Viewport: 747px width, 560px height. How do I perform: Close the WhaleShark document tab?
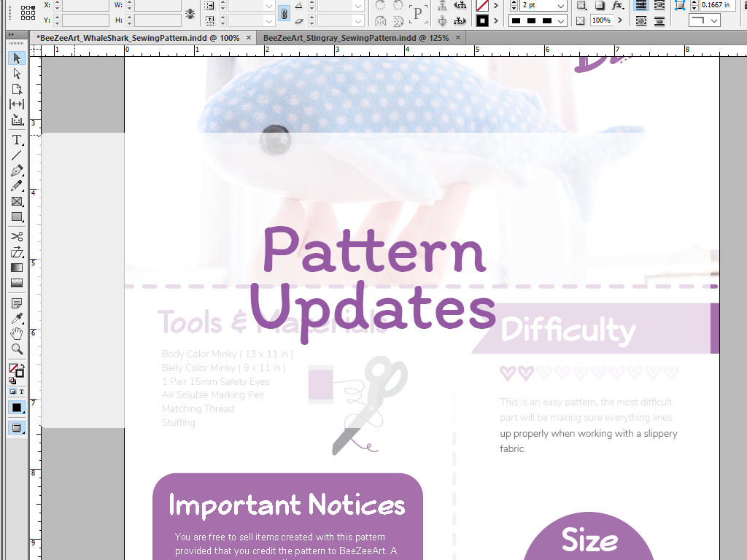tap(249, 38)
